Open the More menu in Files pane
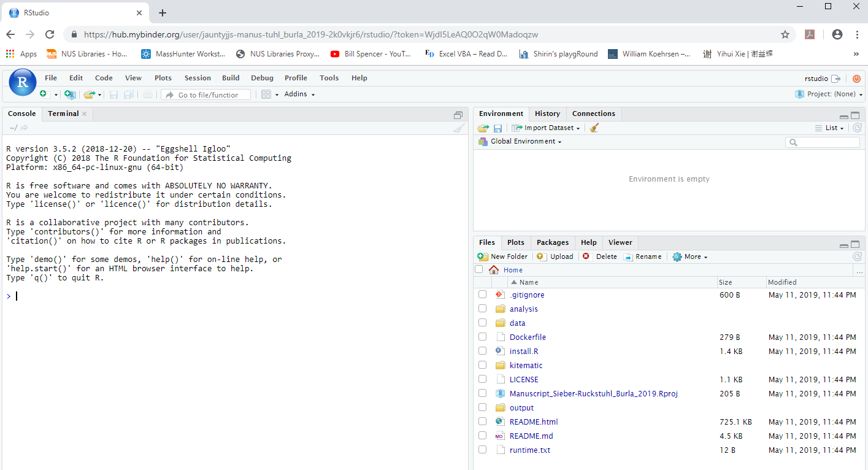This screenshot has height=470, width=868. [689, 256]
